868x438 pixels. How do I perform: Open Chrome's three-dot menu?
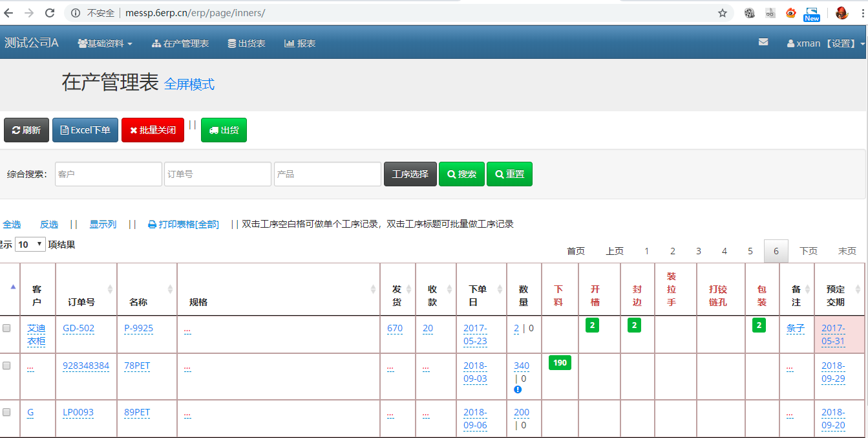862,13
